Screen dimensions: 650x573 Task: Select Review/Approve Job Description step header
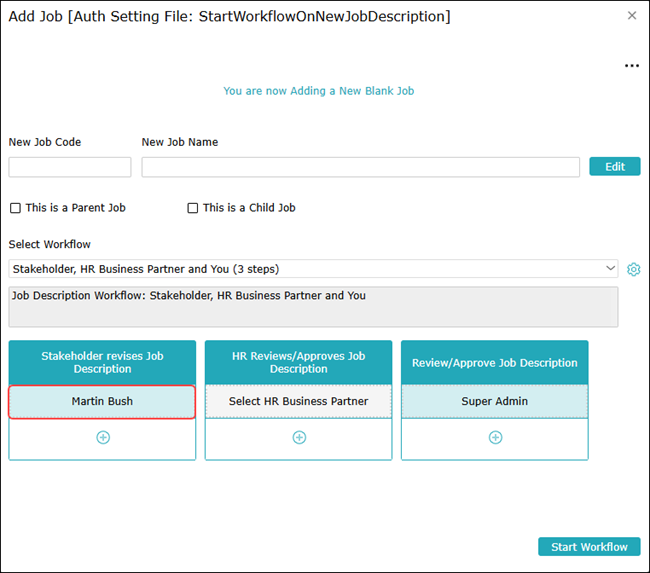[495, 362]
